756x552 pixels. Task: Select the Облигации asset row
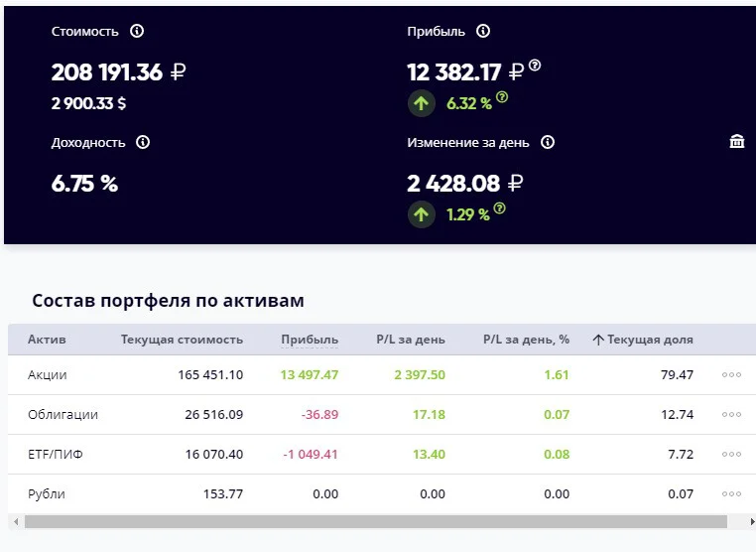[382, 414]
